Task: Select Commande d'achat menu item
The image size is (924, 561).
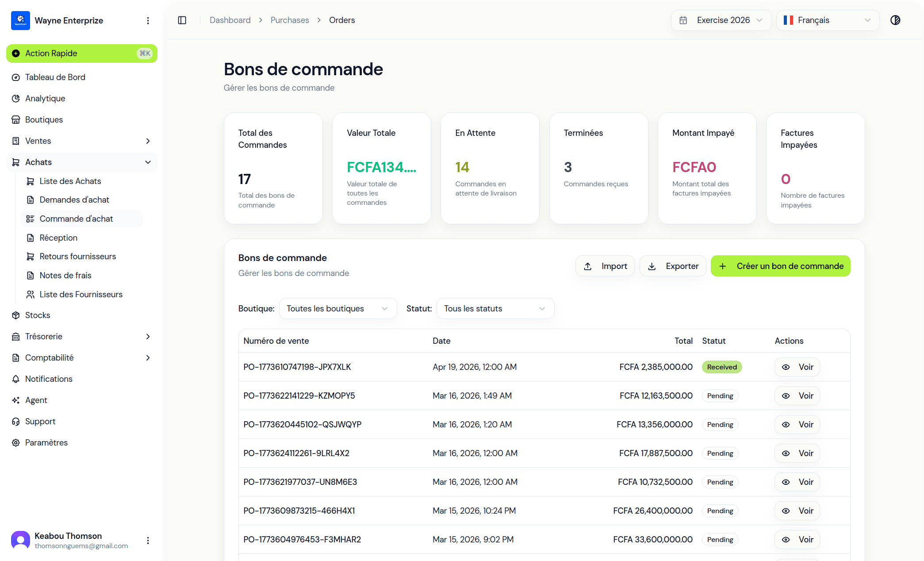Action: (x=82, y=219)
